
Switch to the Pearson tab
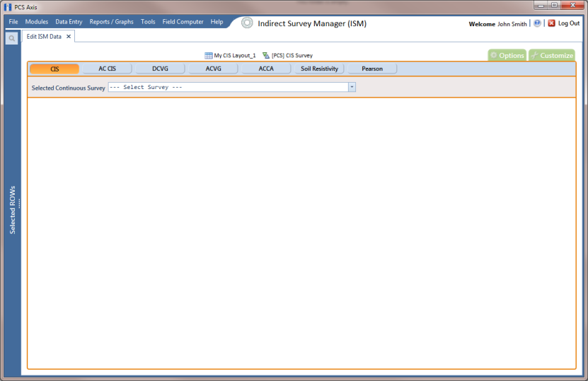(372, 69)
